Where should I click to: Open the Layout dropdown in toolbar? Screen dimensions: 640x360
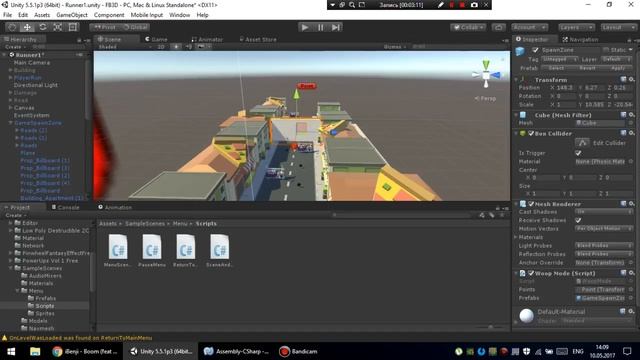pyautogui.click(x=618, y=27)
